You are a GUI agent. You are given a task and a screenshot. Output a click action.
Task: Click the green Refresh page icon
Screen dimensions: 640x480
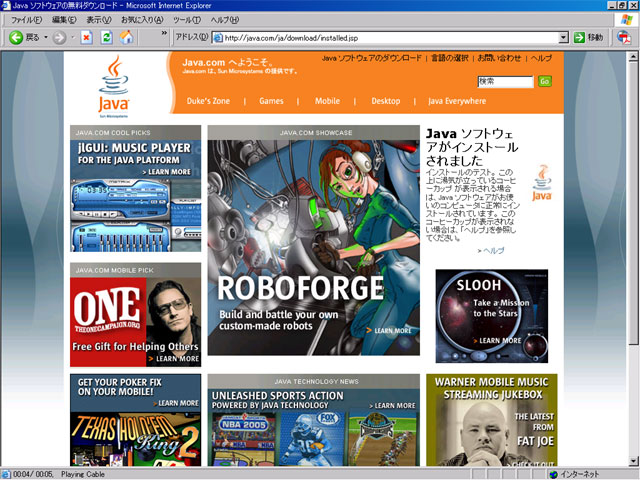pos(106,37)
